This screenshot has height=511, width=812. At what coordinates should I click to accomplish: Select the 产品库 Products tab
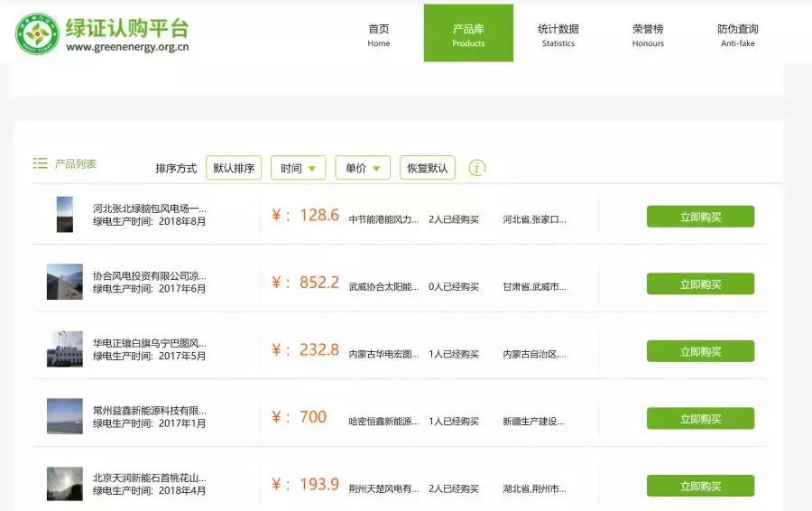click(x=468, y=33)
